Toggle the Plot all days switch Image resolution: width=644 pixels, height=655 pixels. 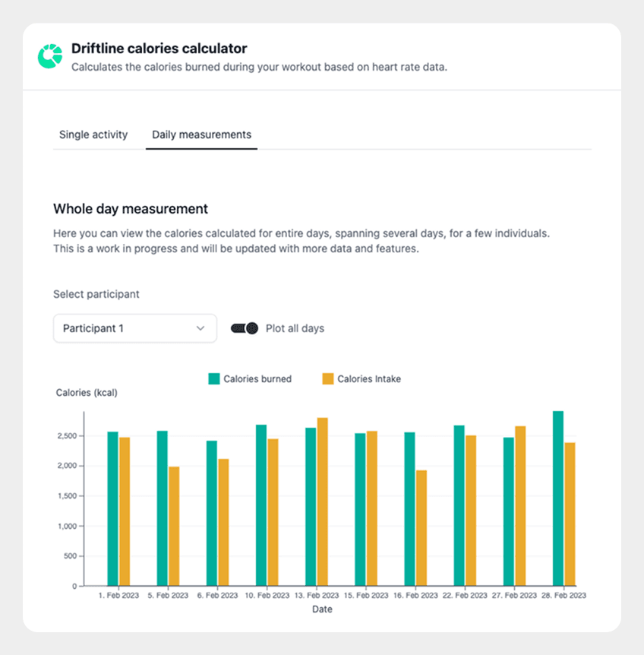(246, 327)
